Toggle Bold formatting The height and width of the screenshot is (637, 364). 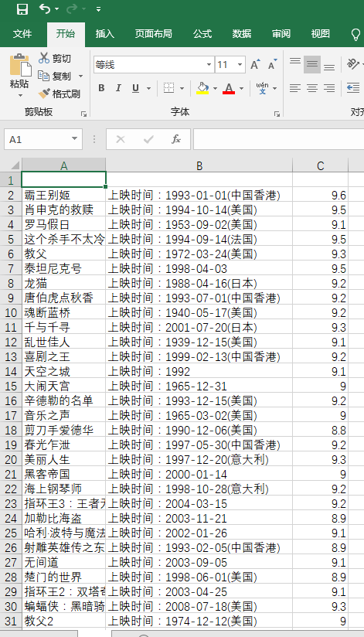[x=101, y=88]
